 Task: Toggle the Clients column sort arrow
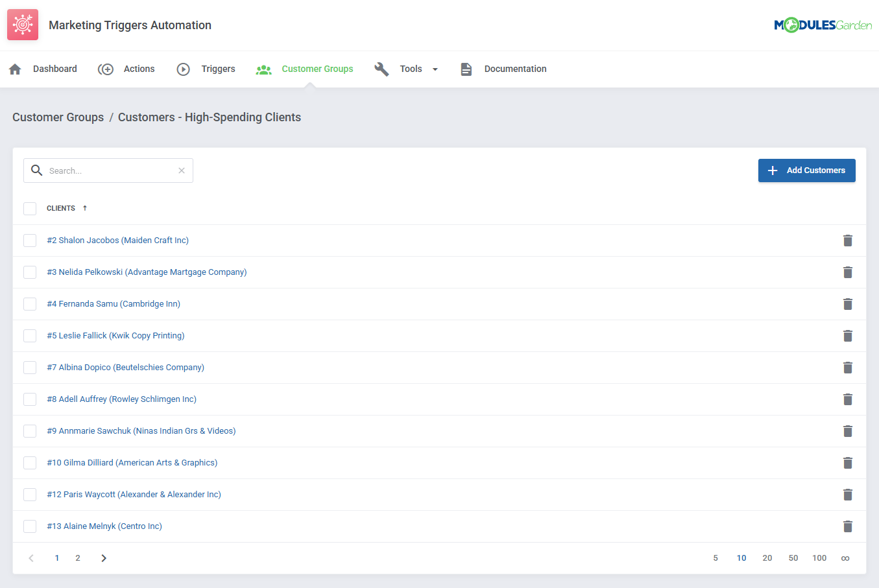pos(83,208)
